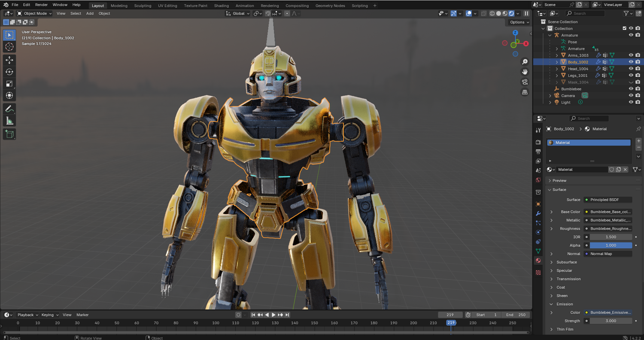Open Texture properties checkerboard tab

click(538, 273)
